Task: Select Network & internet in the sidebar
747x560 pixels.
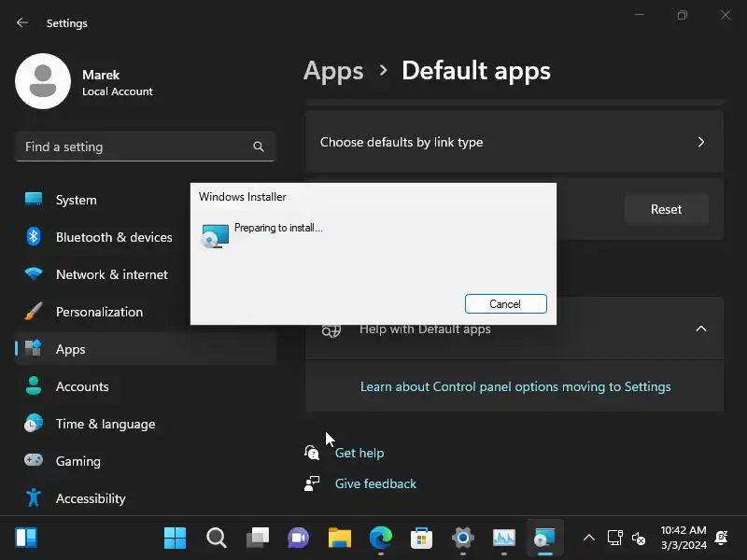Action: coord(146,274)
